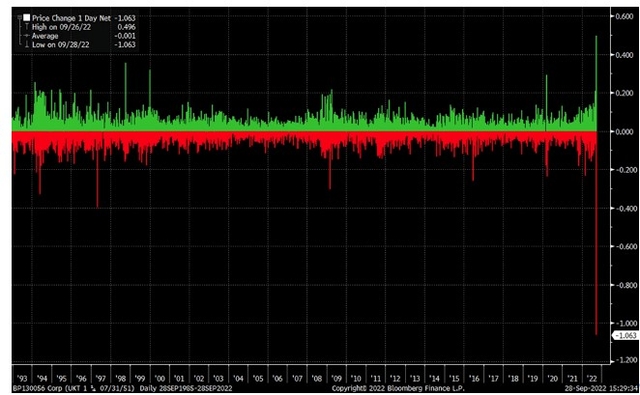Select the '12 year marker on x-axis

point(395,378)
